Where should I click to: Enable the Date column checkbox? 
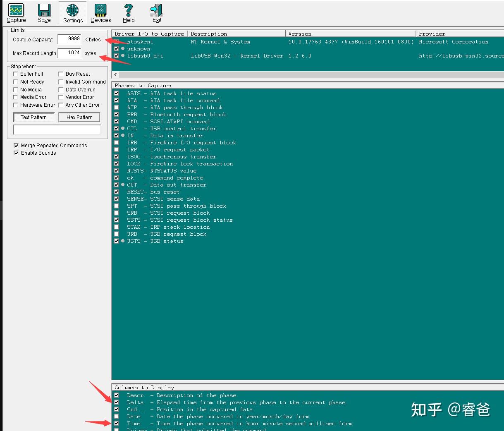click(117, 417)
